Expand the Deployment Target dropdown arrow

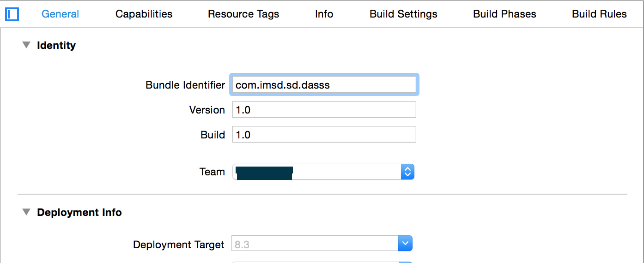point(405,244)
